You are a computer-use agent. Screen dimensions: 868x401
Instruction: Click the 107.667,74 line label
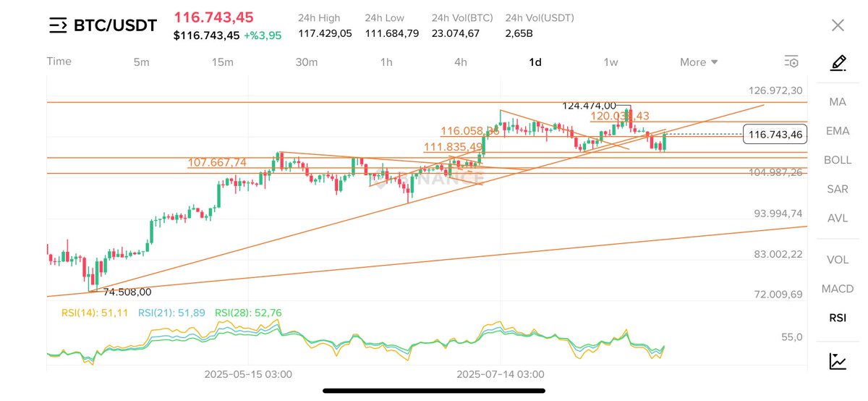click(217, 163)
